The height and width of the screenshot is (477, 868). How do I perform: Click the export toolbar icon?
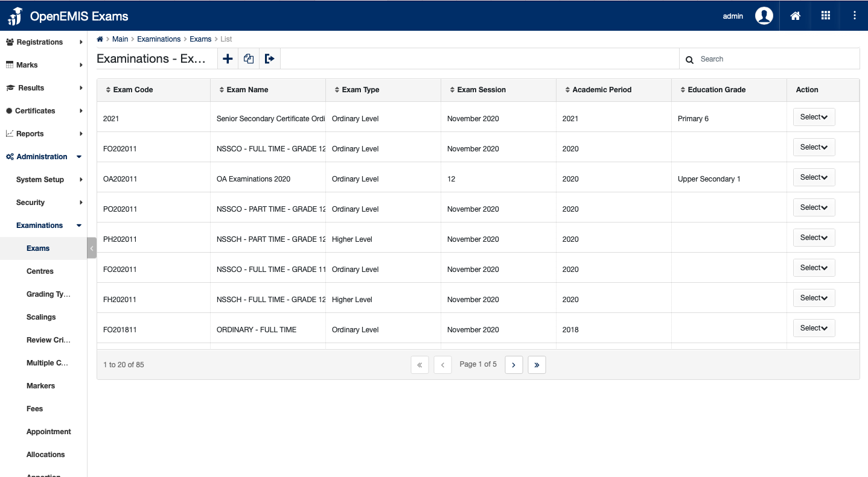click(x=270, y=58)
